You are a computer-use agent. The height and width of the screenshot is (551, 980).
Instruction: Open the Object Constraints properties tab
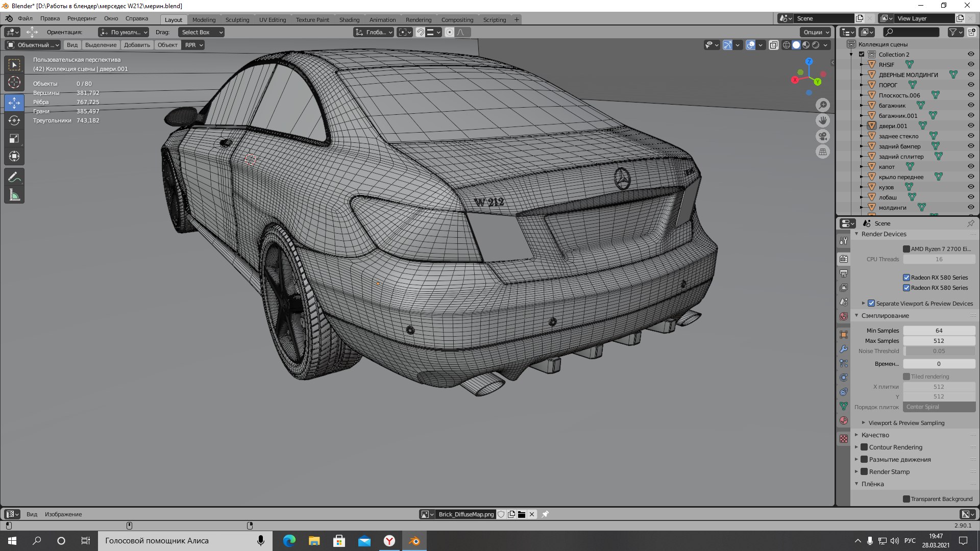844,392
